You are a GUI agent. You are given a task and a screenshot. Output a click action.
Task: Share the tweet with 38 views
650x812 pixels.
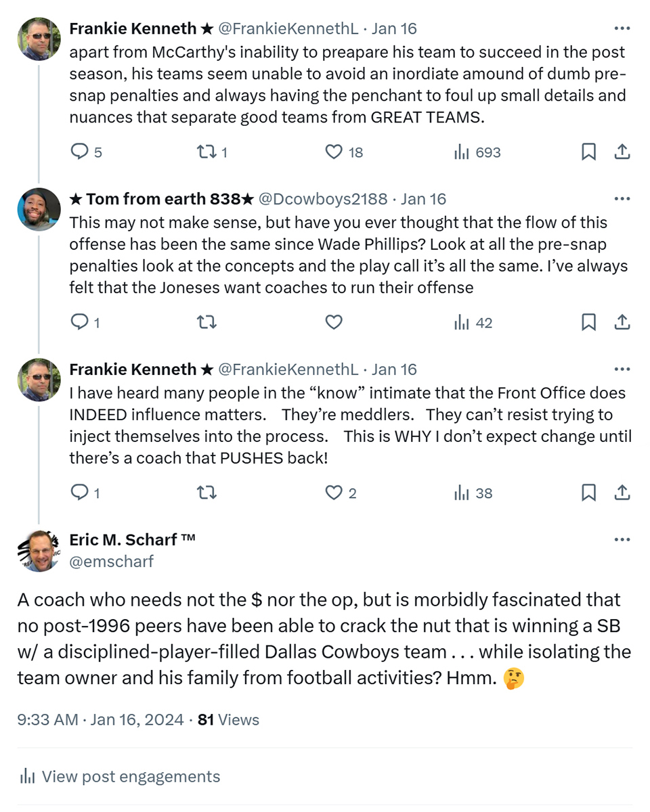[622, 493]
